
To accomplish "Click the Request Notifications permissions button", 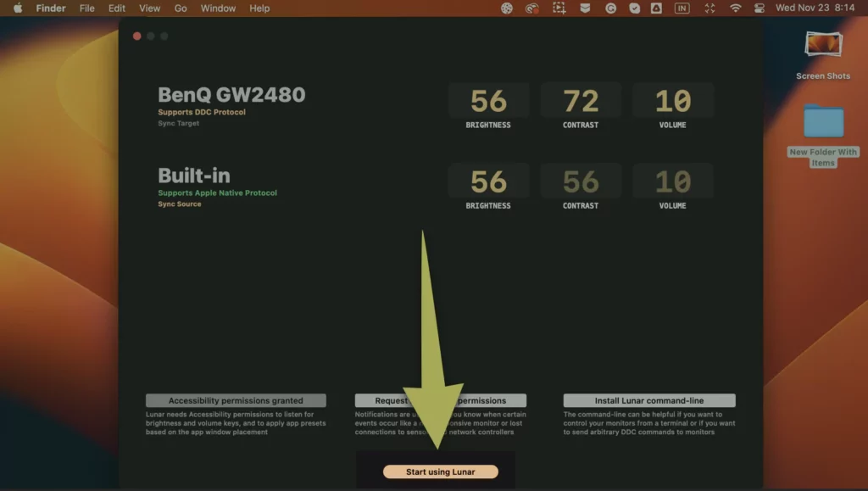I will (441, 400).
